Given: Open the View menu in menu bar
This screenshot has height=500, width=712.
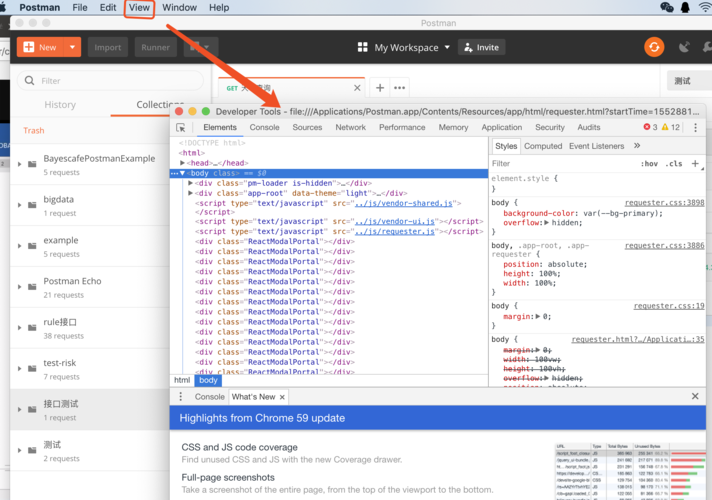Looking at the screenshot, I should [x=139, y=8].
